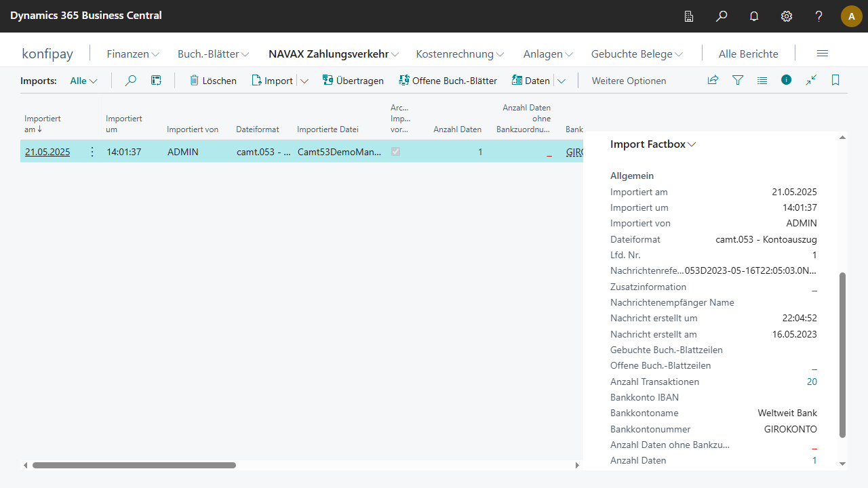Viewport: 868px width, 488px height.
Task: Search the imports list with magnifier icon
Action: [131, 81]
